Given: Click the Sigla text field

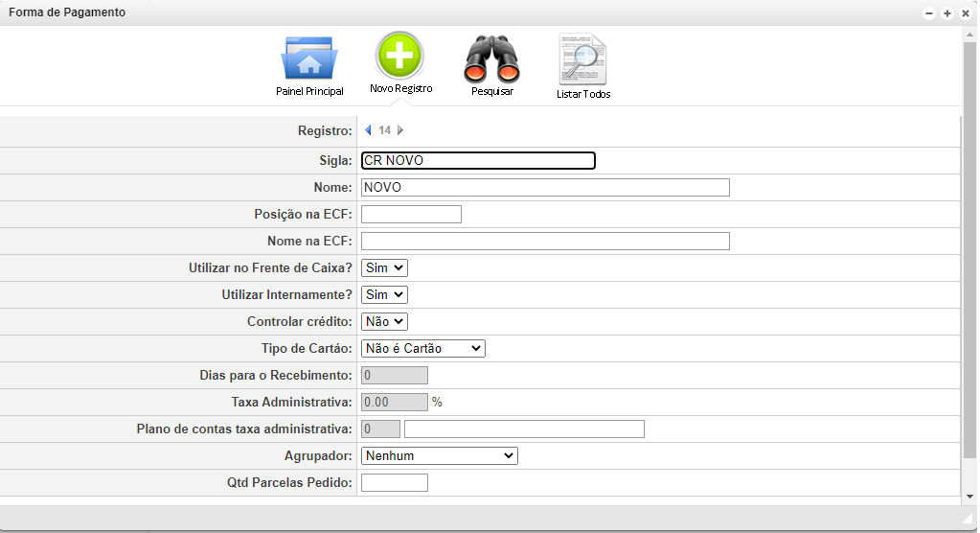Looking at the screenshot, I should pyautogui.click(x=478, y=161).
